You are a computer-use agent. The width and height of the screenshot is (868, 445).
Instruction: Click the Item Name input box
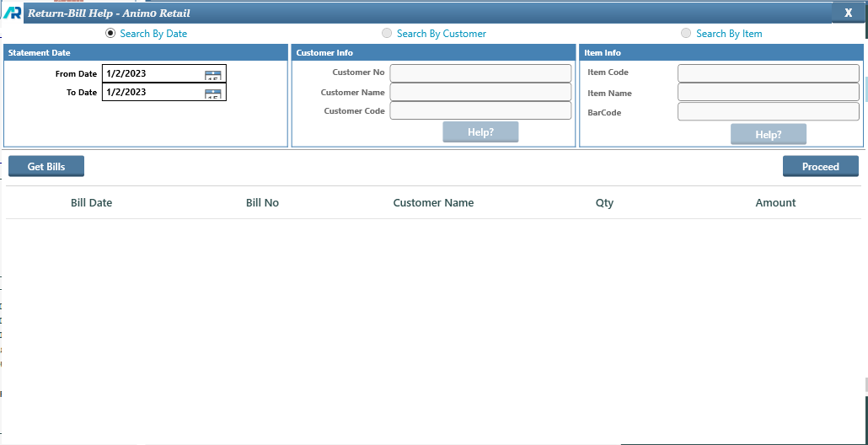pos(769,92)
